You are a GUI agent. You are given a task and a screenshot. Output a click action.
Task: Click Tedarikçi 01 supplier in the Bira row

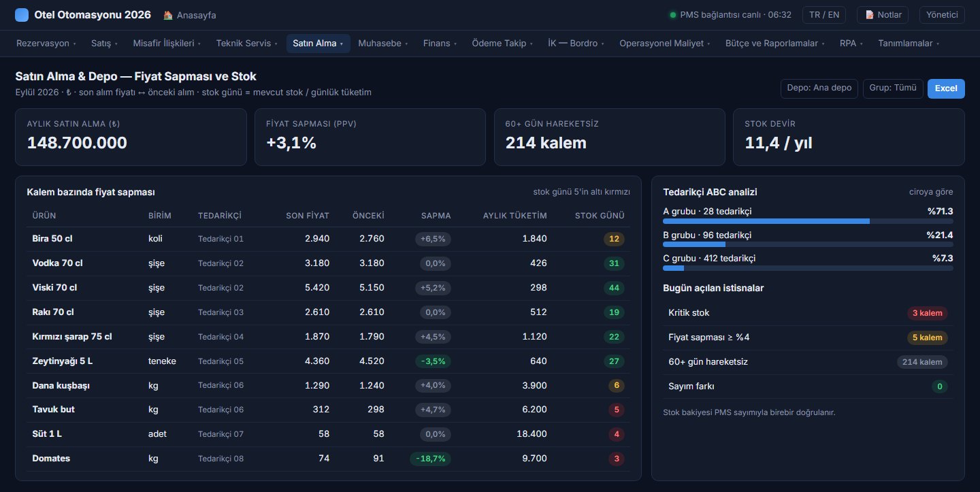pos(220,239)
